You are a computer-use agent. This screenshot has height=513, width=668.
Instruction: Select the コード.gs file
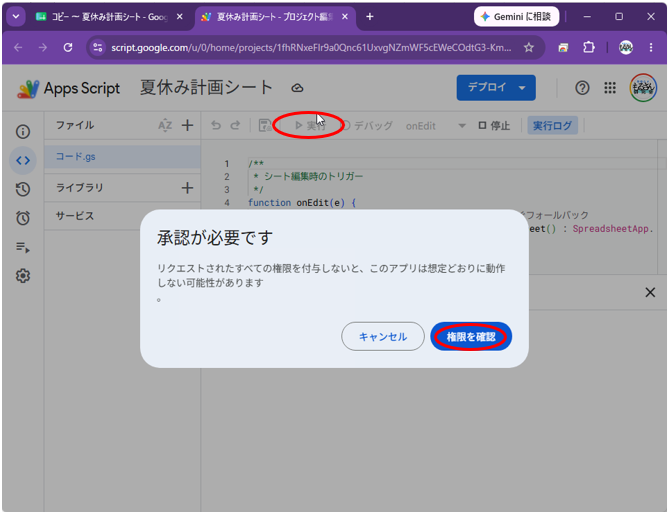122,156
